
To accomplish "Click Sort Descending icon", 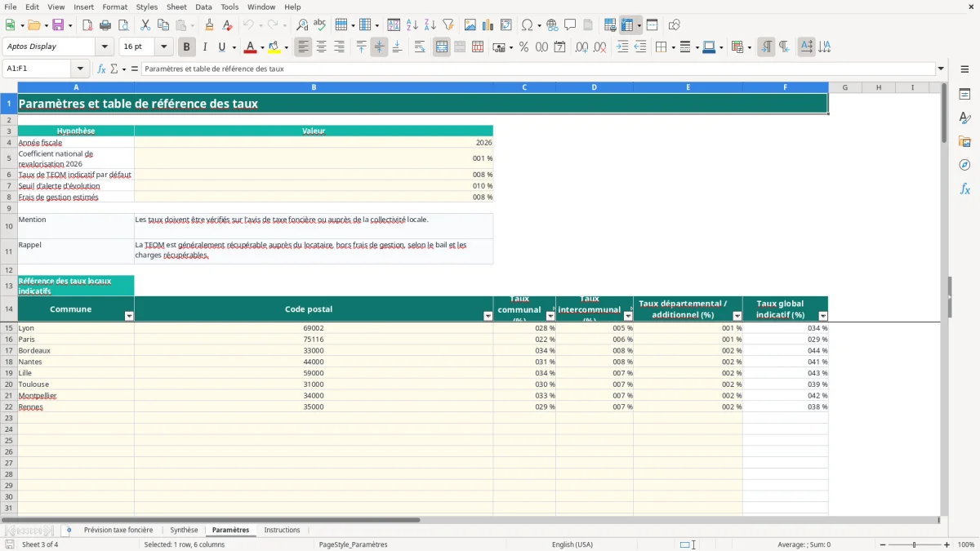I will tap(430, 25).
